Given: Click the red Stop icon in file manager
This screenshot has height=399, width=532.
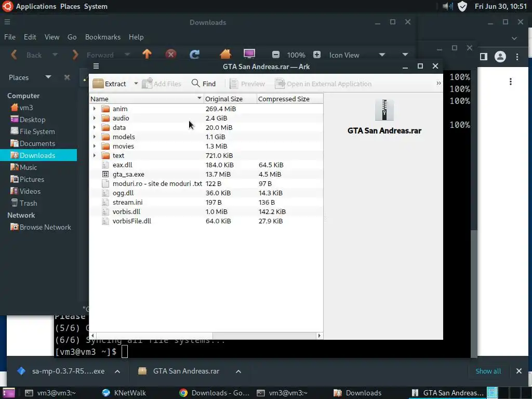Looking at the screenshot, I should point(170,54).
